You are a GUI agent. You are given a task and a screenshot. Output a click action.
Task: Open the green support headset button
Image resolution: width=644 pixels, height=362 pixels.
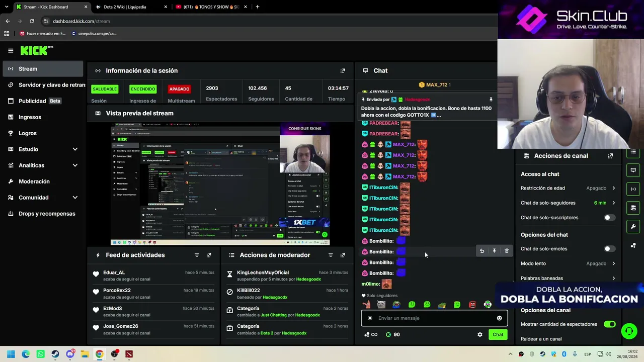[x=629, y=331]
